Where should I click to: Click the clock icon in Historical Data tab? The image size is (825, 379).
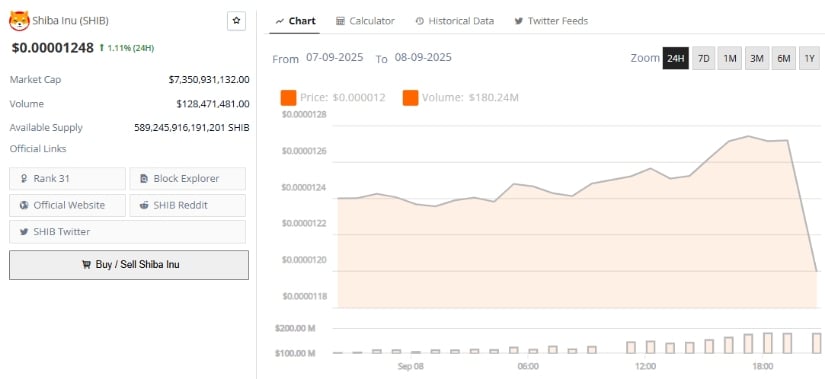click(x=419, y=21)
